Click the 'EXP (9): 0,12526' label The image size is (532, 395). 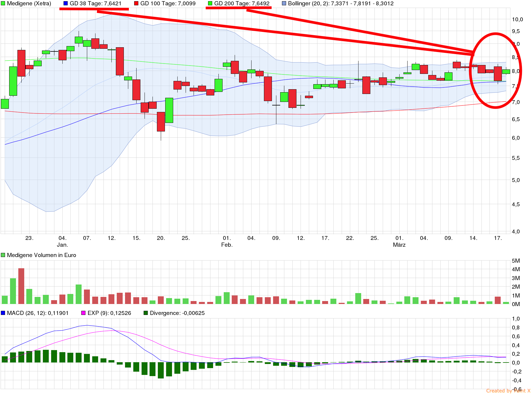[109, 313]
